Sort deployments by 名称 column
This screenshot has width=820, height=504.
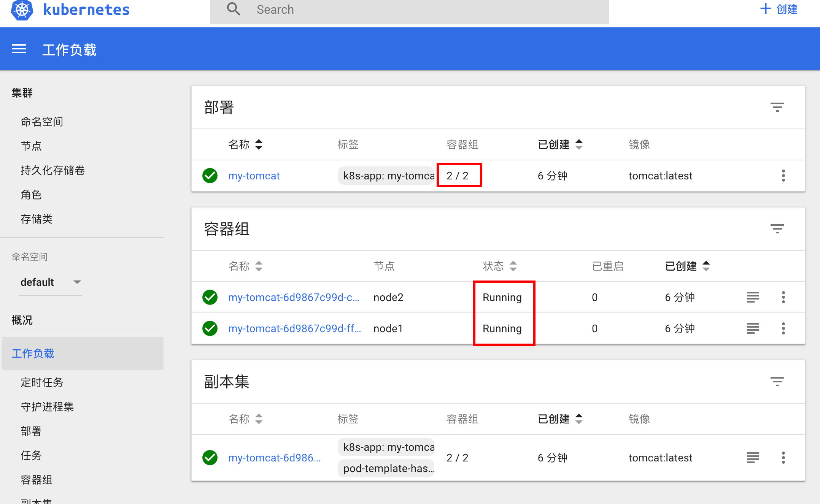click(245, 144)
